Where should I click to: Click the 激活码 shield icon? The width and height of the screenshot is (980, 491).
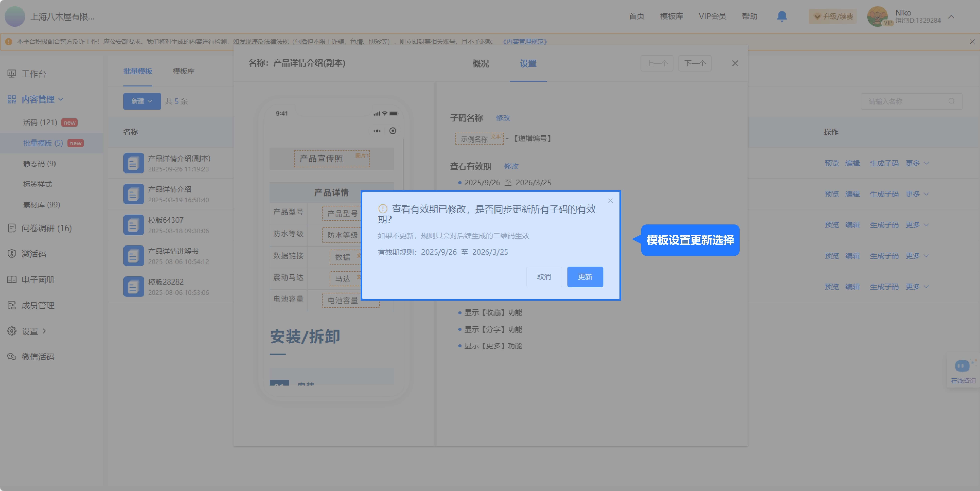click(x=11, y=254)
